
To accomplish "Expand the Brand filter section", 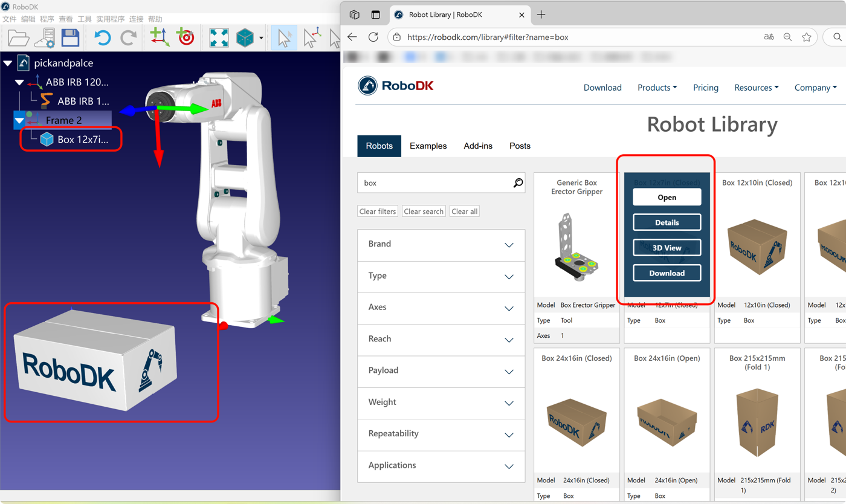I will (x=441, y=245).
